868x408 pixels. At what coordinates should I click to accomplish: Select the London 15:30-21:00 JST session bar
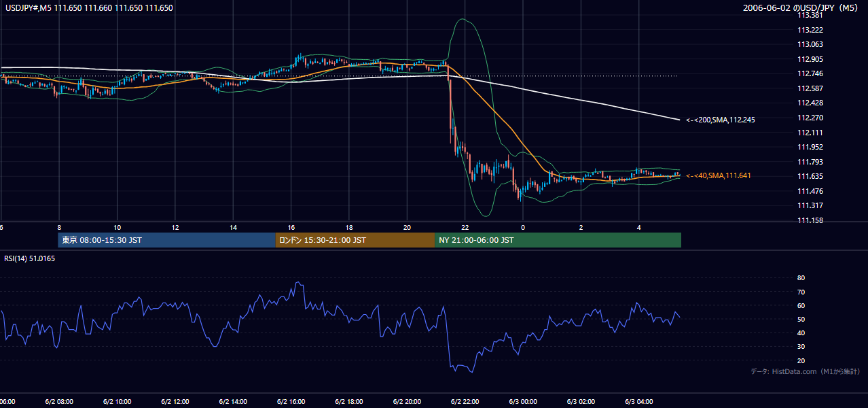pyautogui.click(x=355, y=240)
